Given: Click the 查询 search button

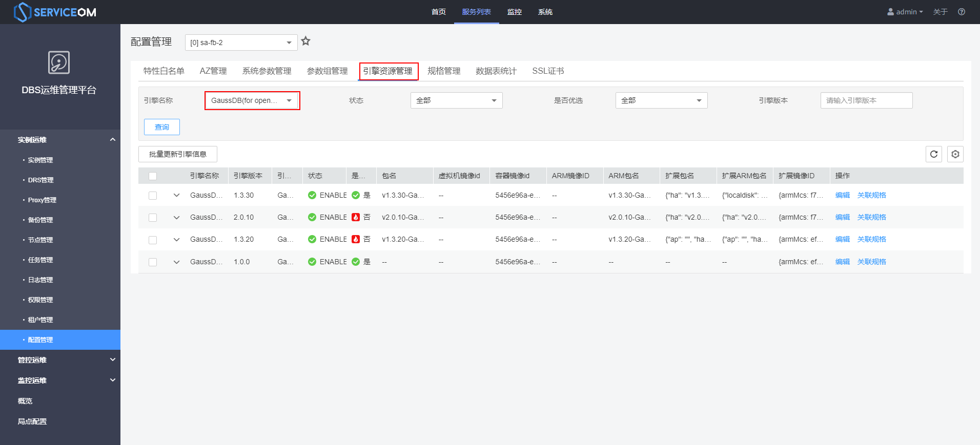Looking at the screenshot, I should 162,127.
